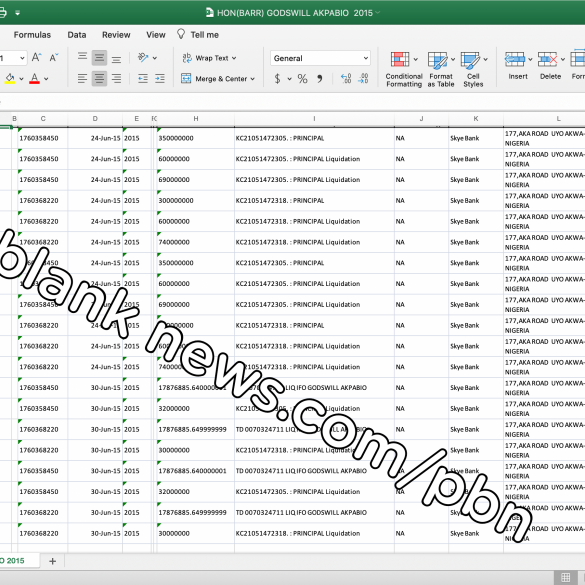Click the Delete cells icon
Image resolution: width=585 pixels, height=585 pixels.
[547, 59]
